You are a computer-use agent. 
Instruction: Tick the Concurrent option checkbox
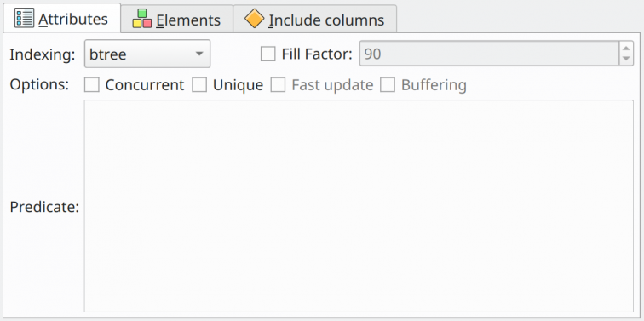click(92, 85)
